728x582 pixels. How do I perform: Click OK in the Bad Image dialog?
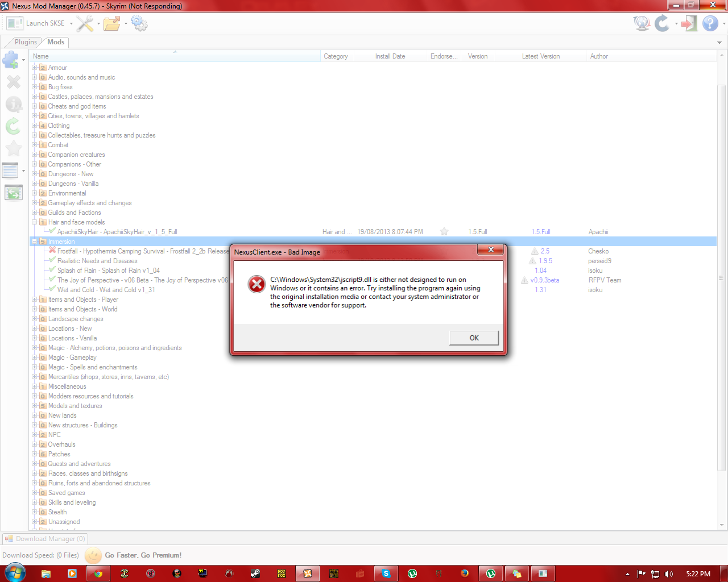(474, 338)
